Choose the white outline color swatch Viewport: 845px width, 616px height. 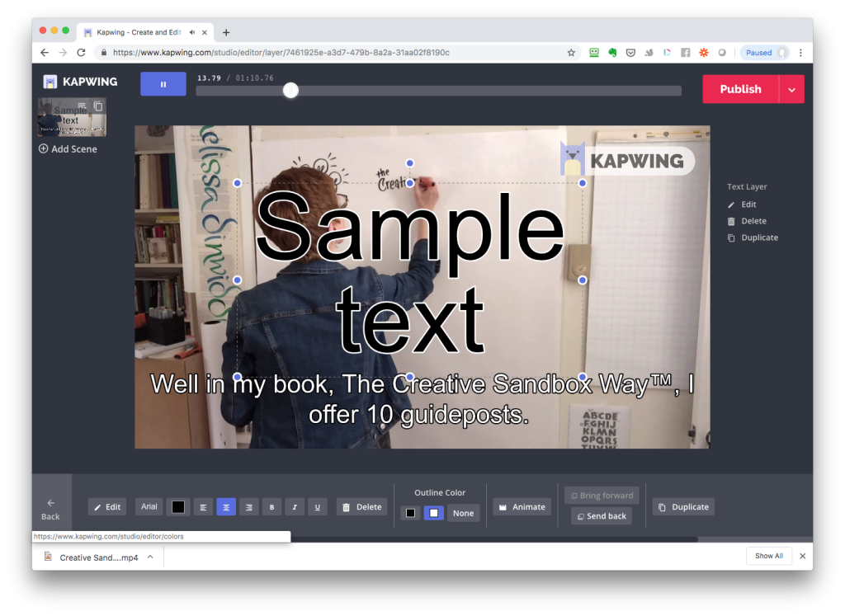(x=434, y=513)
